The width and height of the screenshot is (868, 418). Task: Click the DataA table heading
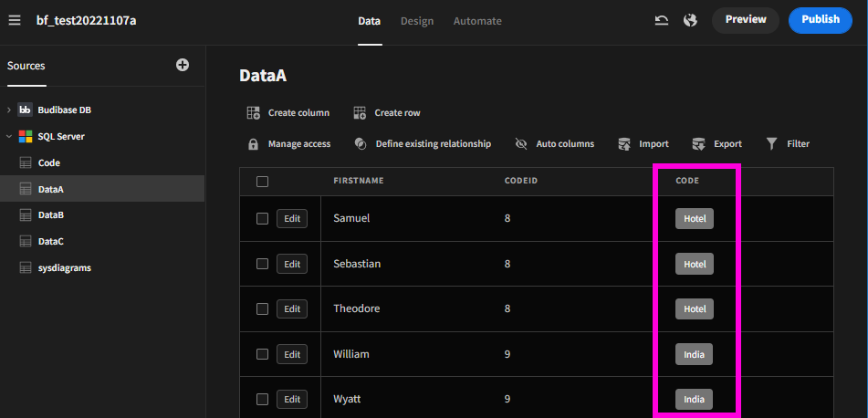263,76
